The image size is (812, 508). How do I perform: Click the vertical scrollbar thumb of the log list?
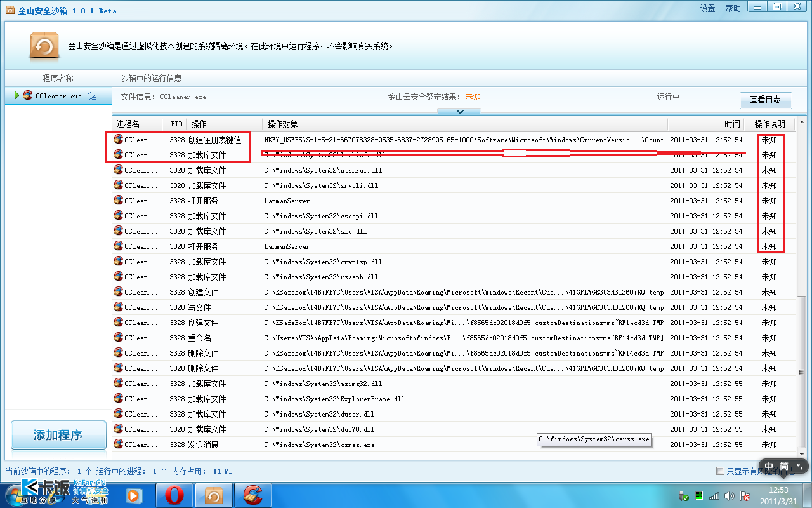click(x=802, y=371)
